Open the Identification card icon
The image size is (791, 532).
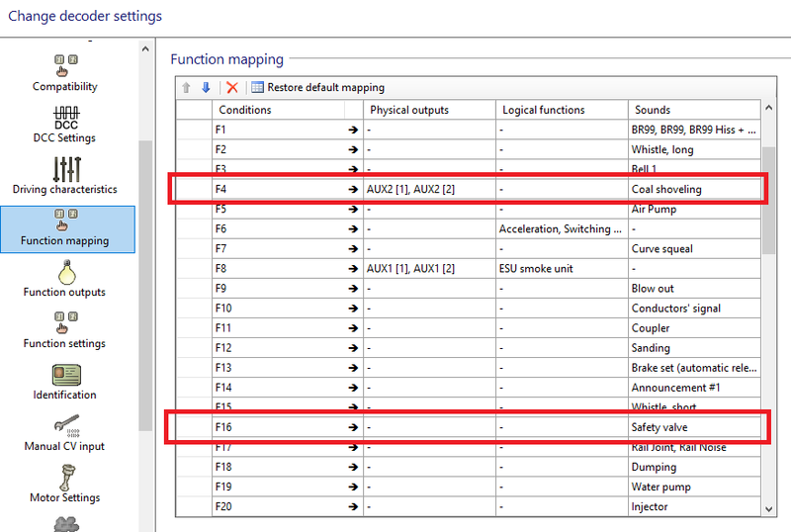(x=65, y=374)
